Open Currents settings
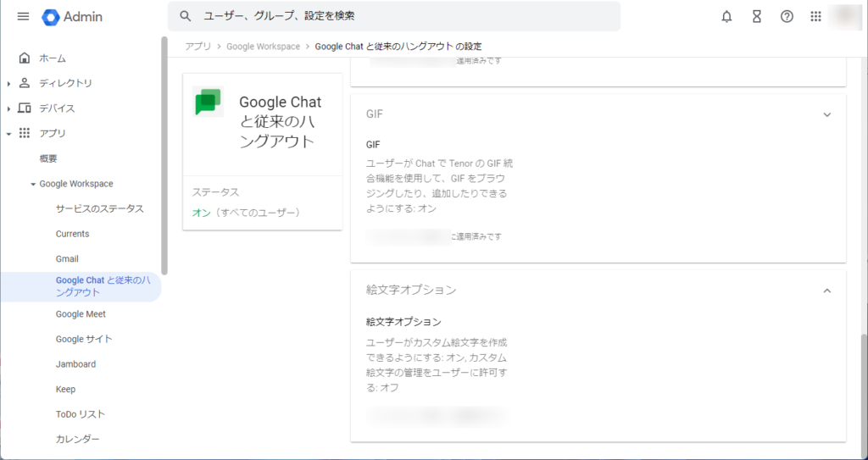 tap(73, 234)
